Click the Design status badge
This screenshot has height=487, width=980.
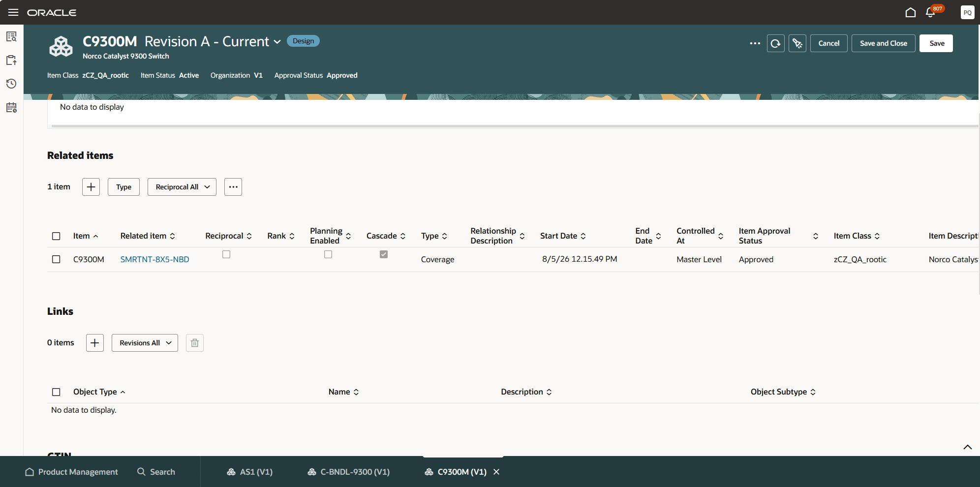303,41
